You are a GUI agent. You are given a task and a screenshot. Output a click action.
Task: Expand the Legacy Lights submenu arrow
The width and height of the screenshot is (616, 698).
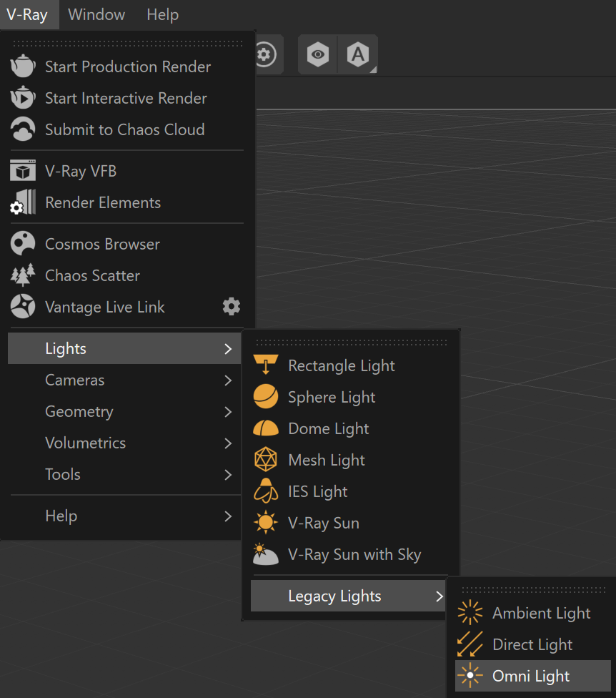coord(439,596)
